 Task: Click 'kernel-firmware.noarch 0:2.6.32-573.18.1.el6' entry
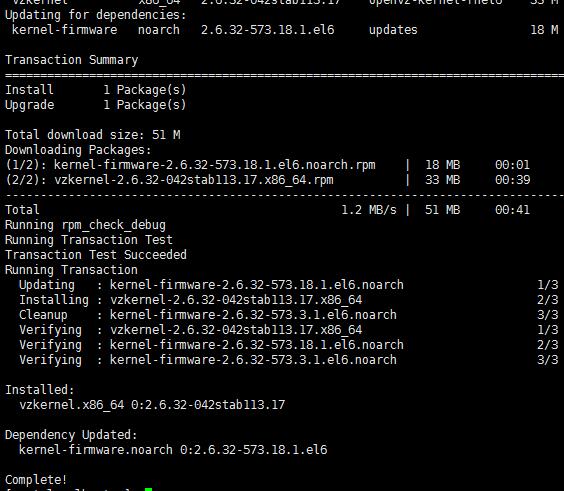pos(173,450)
